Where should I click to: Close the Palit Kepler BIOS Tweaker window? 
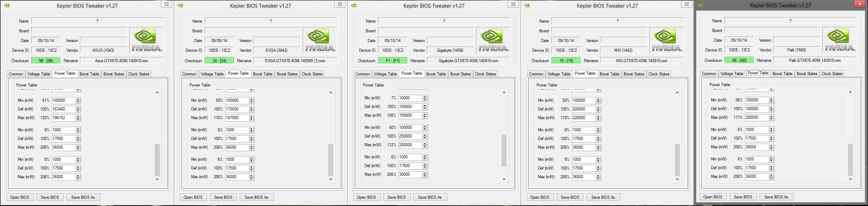point(859,4)
